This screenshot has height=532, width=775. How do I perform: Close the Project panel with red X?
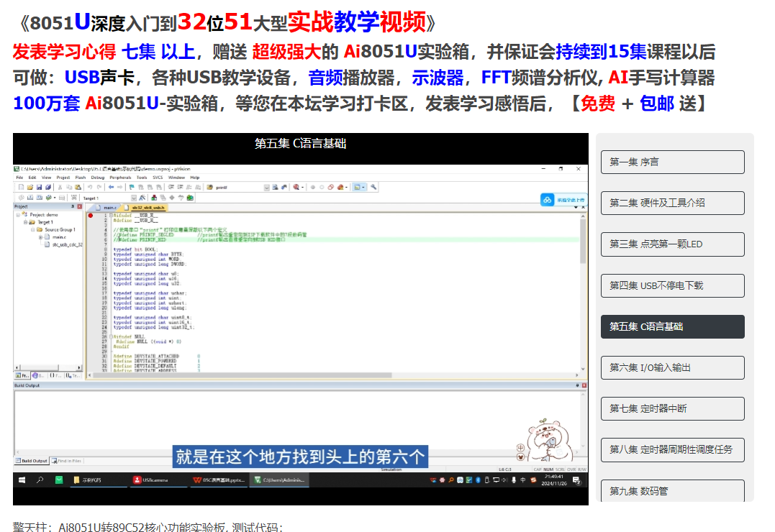80,206
